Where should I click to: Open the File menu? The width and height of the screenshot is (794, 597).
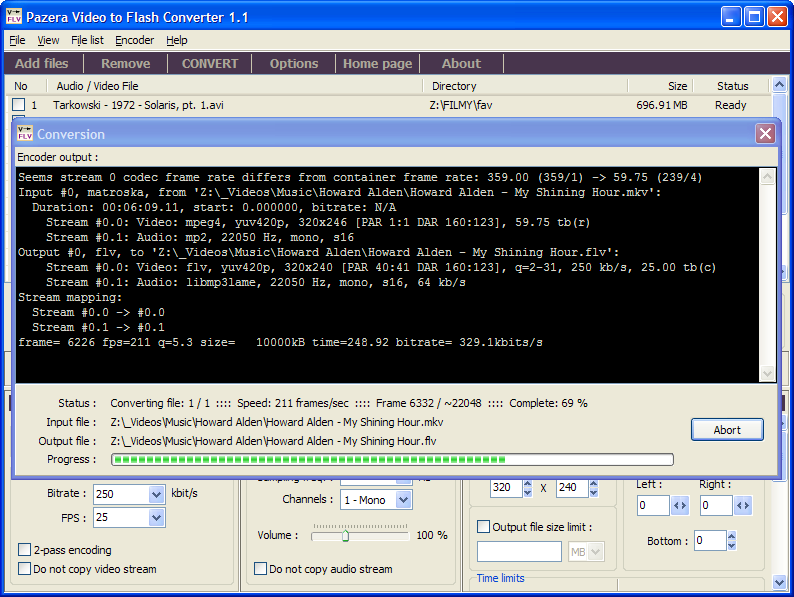(17, 40)
